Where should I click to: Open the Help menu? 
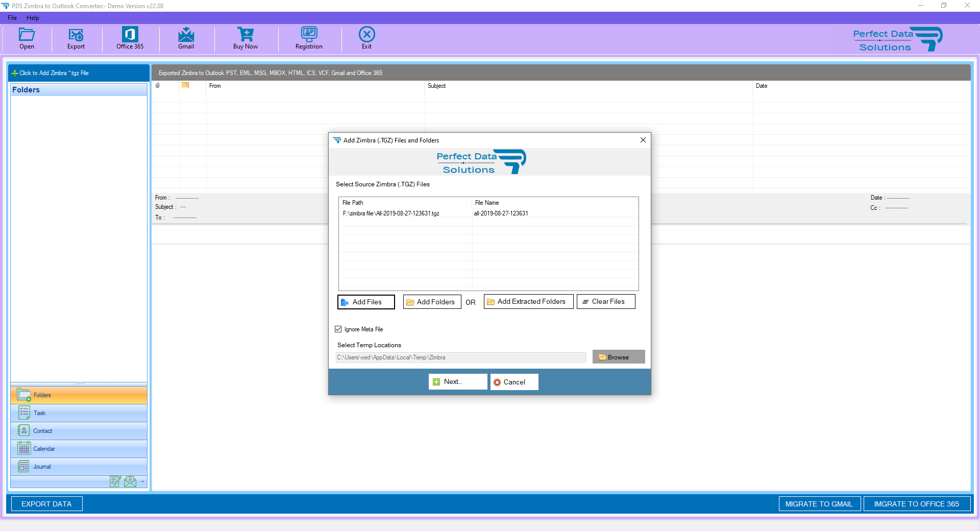tap(33, 18)
